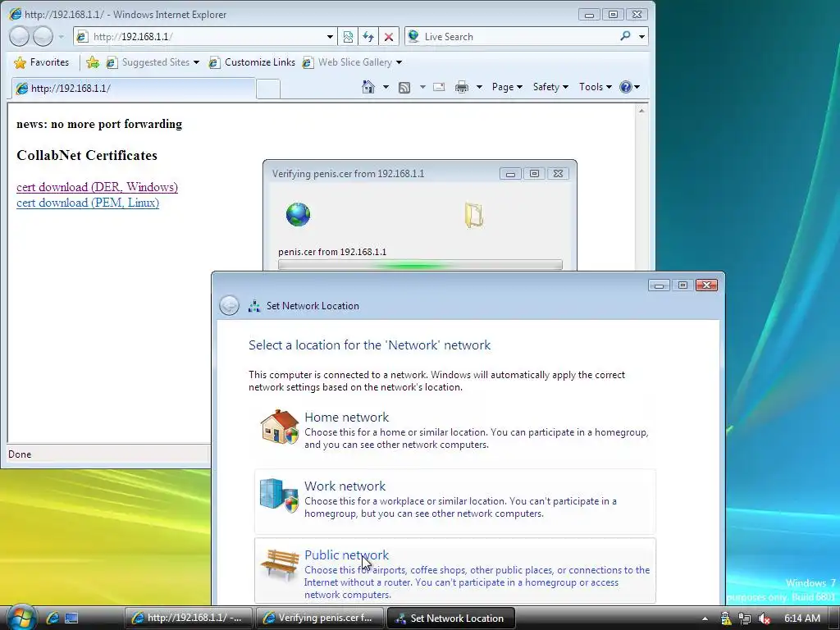
Task: Open Customize Links favorite
Action: coord(252,62)
